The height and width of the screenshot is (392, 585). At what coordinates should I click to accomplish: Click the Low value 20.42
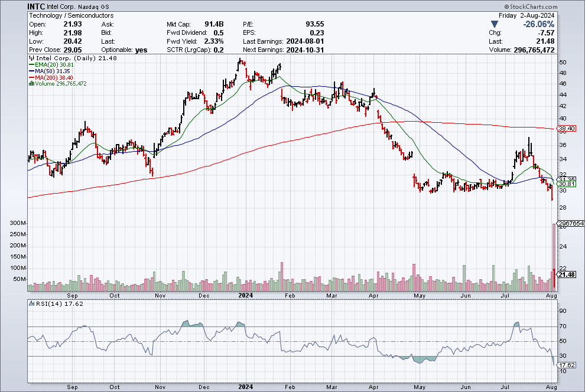(x=72, y=41)
